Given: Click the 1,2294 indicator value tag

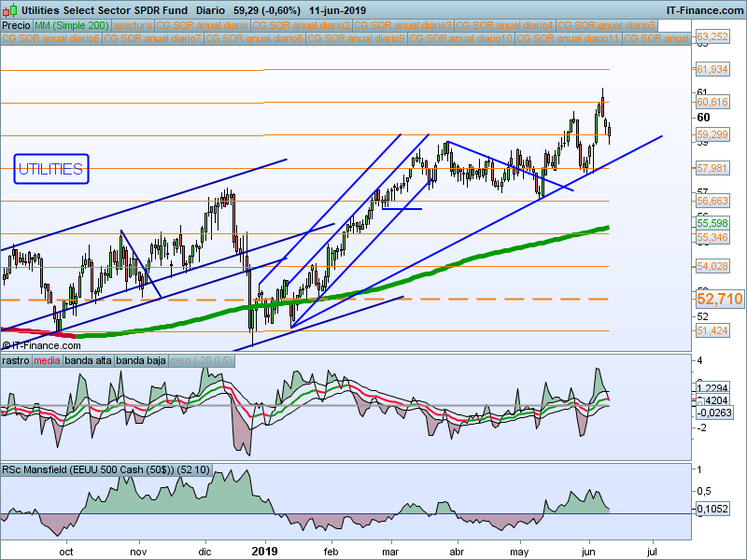Looking at the screenshot, I should 712,388.
